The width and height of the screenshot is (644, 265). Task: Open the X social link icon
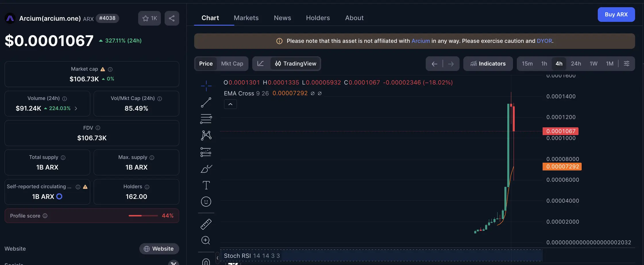tap(173, 263)
